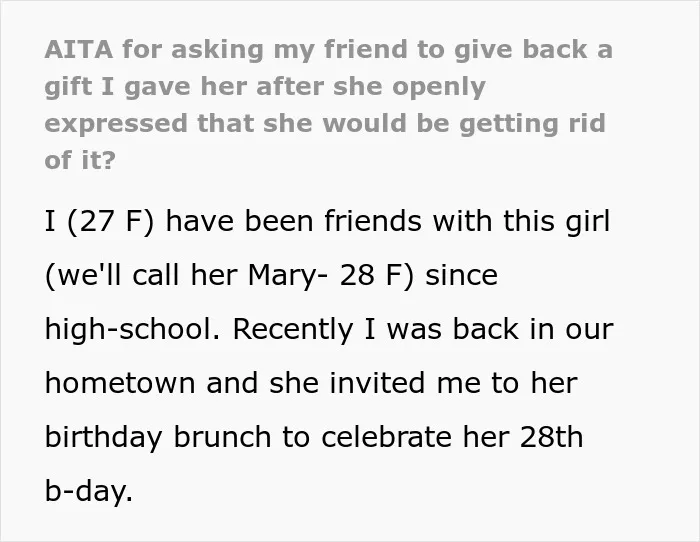This screenshot has height=542, width=700.
Task: Click the title line starting "expressed that she would"
Action: (325, 124)
